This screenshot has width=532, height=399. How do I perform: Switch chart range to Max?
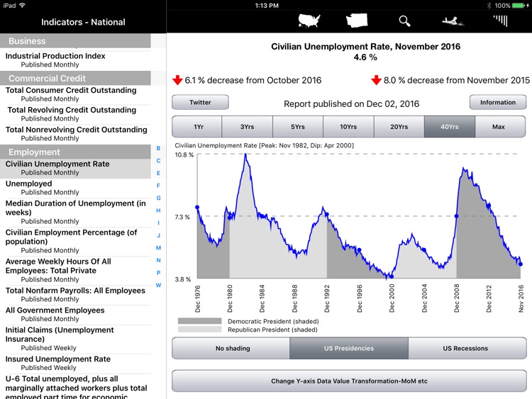click(x=499, y=127)
